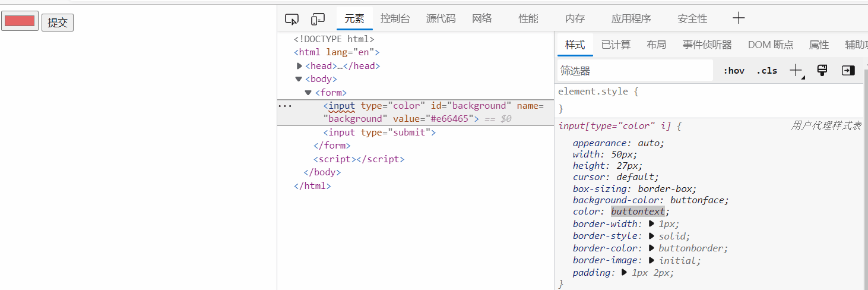The height and width of the screenshot is (290, 868).
Task: Open the 控制台 tab
Action: point(395,18)
